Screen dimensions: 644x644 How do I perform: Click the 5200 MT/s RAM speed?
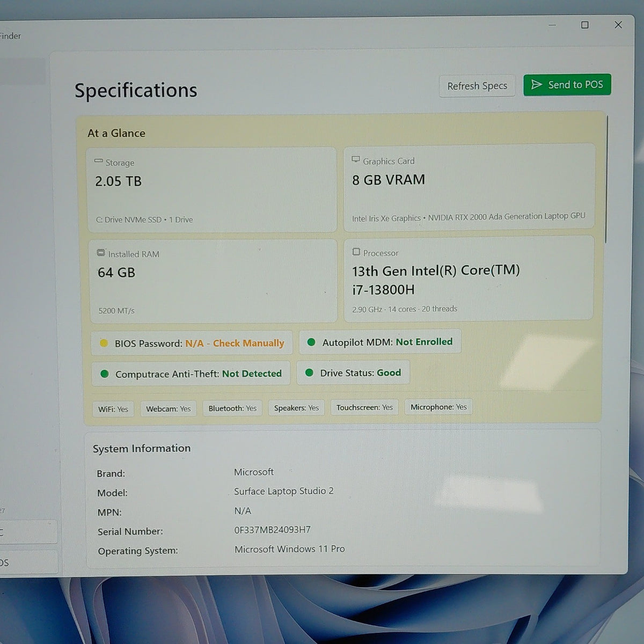pos(116,311)
